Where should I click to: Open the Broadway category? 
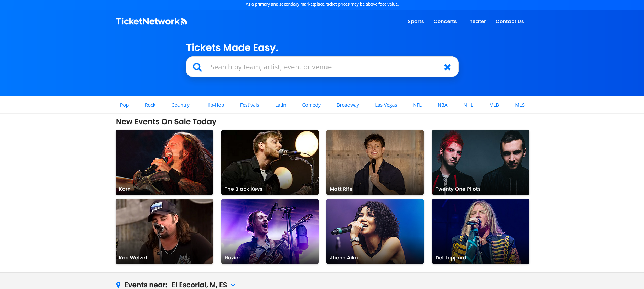pyautogui.click(x=348, y=105)
